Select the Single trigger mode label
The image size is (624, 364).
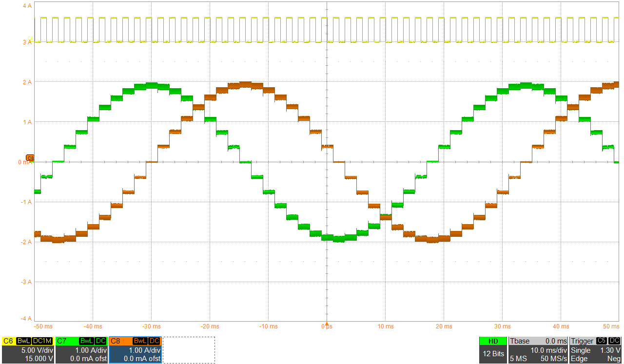[x=581, y=350]
